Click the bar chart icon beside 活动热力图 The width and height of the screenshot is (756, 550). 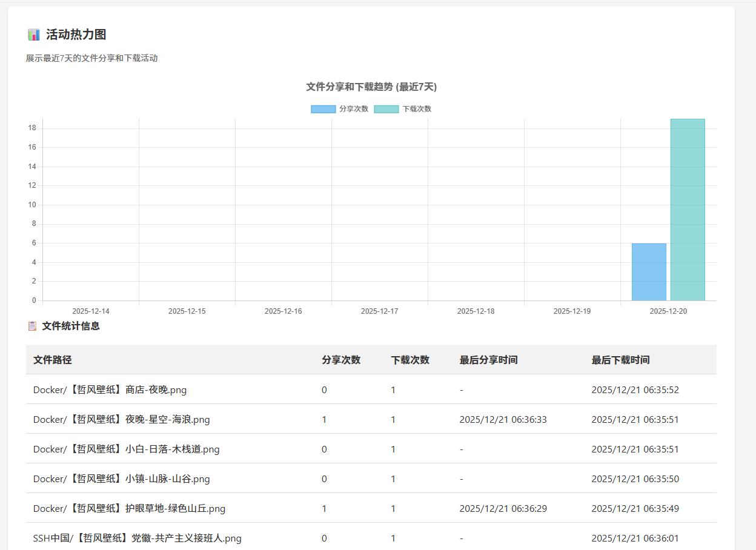click(x=34, y=35)
